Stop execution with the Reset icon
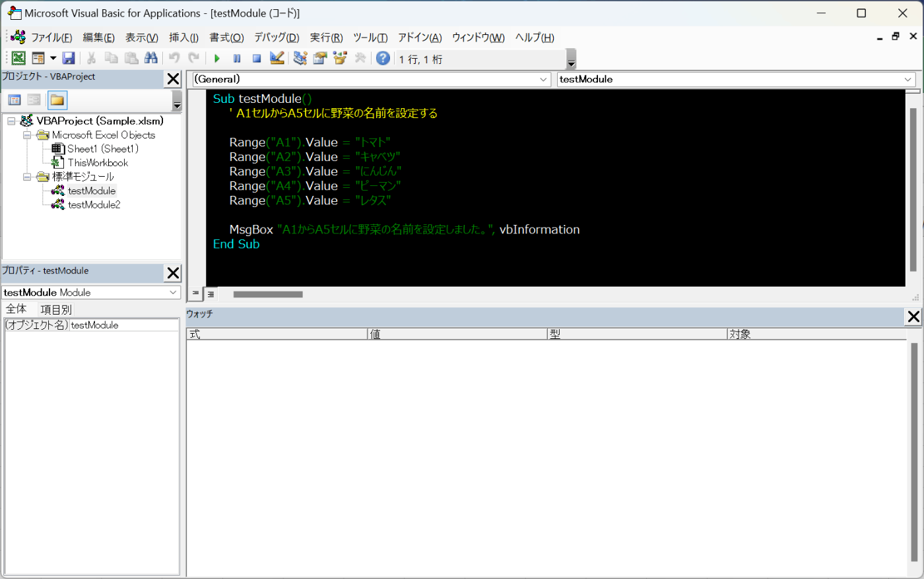The height and width of the screenshot is (579, 924). pyautogui.click(x=257, y=59)
